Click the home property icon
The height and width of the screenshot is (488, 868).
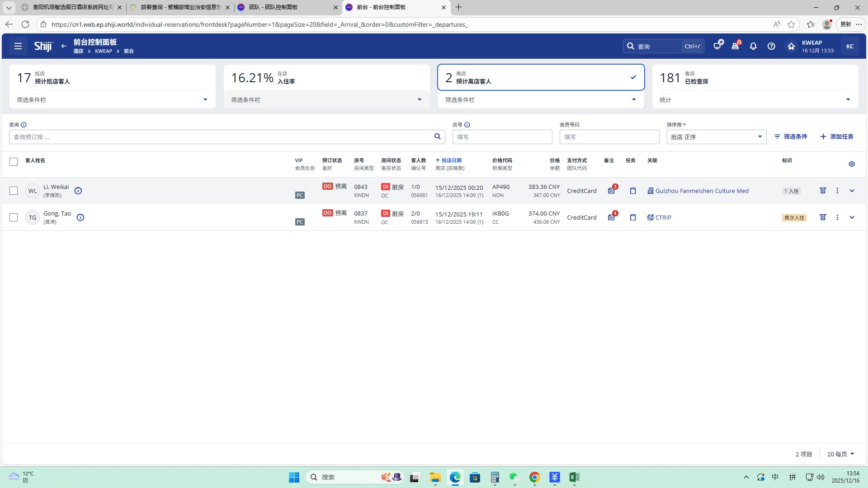pyautogui.click(x=791, y=46)
